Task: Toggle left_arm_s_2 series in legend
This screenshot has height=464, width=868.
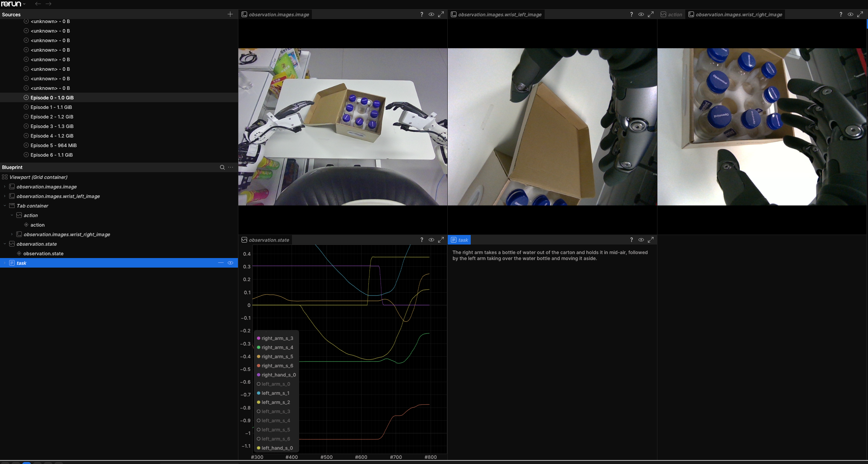Action: point(274,402)
